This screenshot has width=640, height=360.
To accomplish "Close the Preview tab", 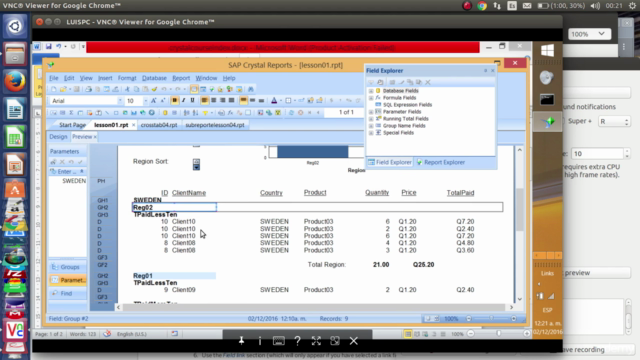I will 95,137.
